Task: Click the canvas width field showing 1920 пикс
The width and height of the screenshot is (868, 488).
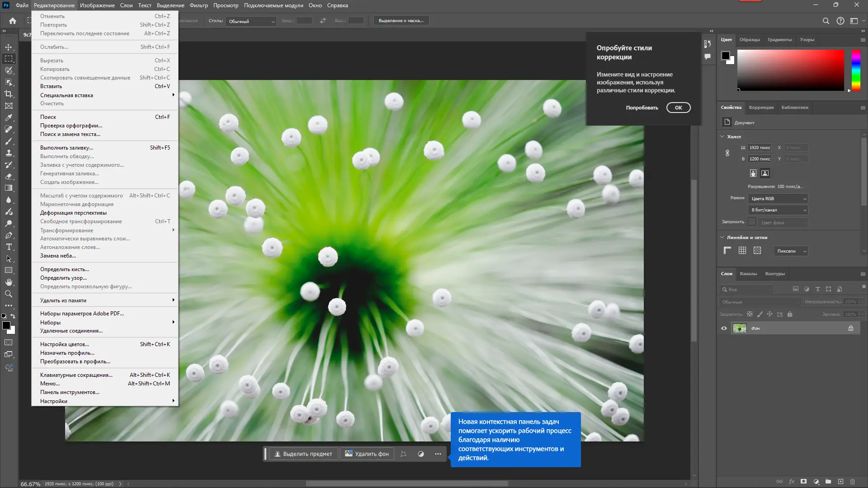Action: click(759, 148)
